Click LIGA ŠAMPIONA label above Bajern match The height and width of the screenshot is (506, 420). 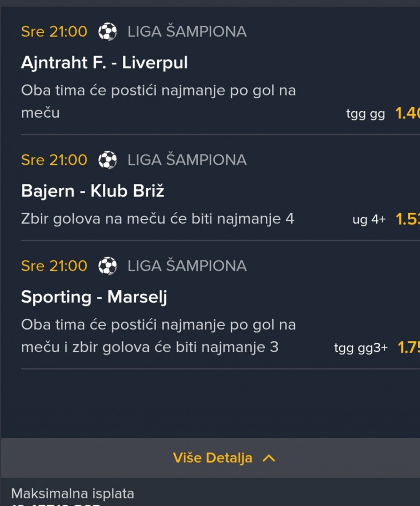click(x=187, y=160)
